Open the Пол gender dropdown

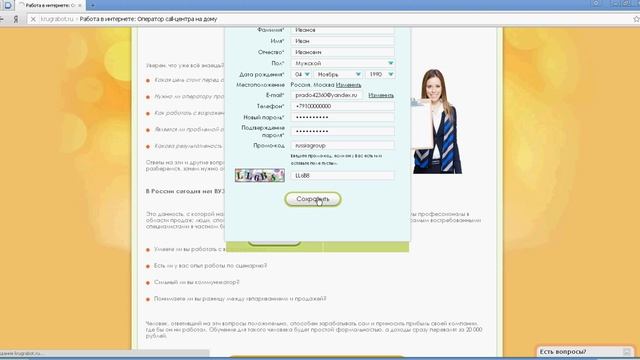coord(342,63)
